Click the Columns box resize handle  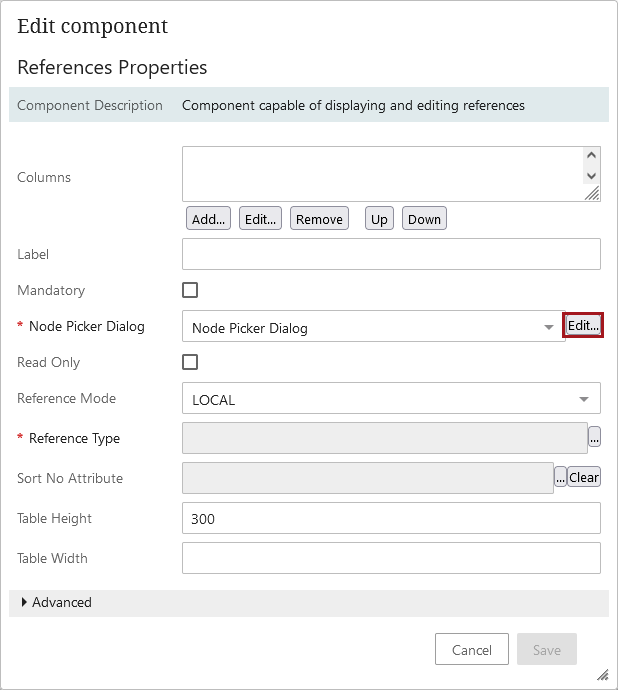(x=592, y=194)
